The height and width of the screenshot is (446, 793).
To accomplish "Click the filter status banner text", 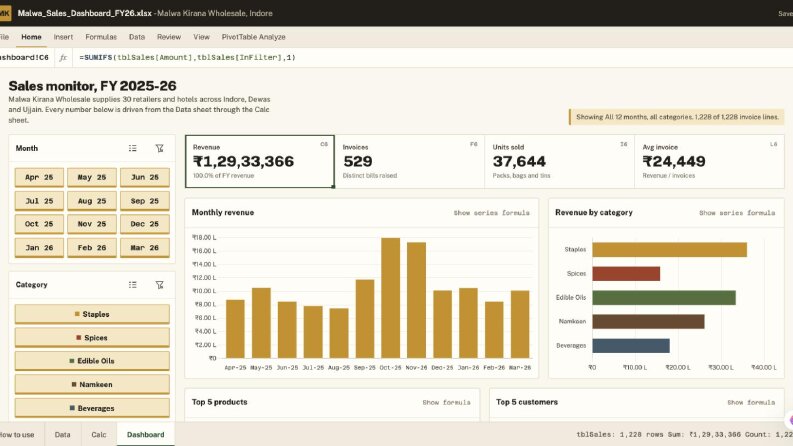I will pyautogui.click(x=677, y=117).
